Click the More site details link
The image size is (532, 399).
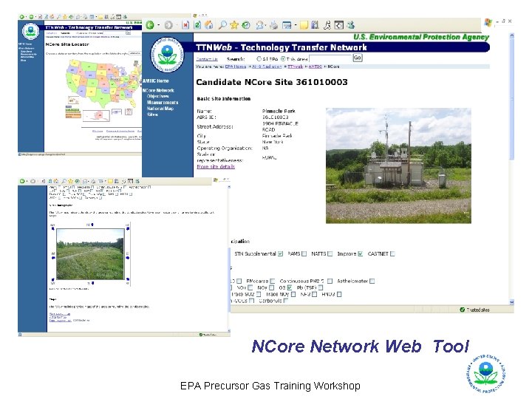click(216, 166)
